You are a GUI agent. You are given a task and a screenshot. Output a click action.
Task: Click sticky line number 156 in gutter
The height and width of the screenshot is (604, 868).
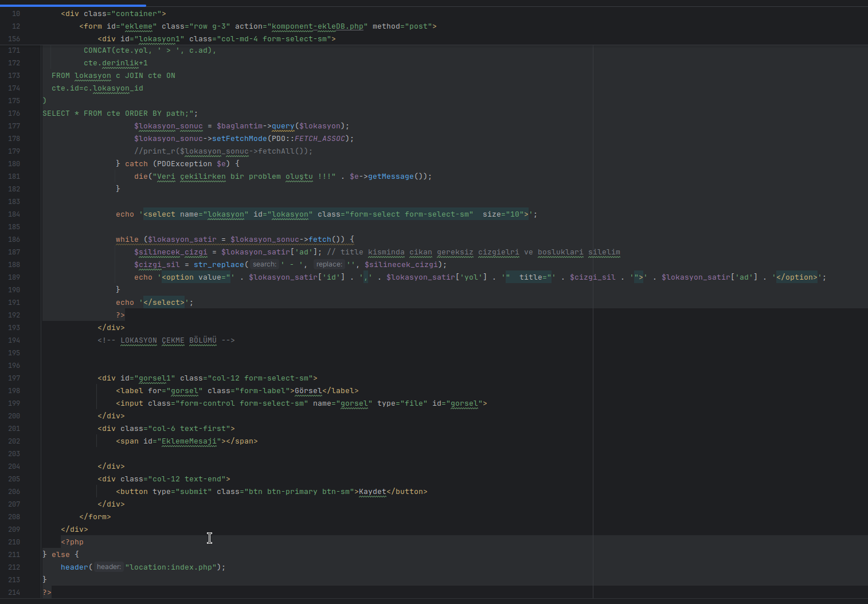[14, 39]
